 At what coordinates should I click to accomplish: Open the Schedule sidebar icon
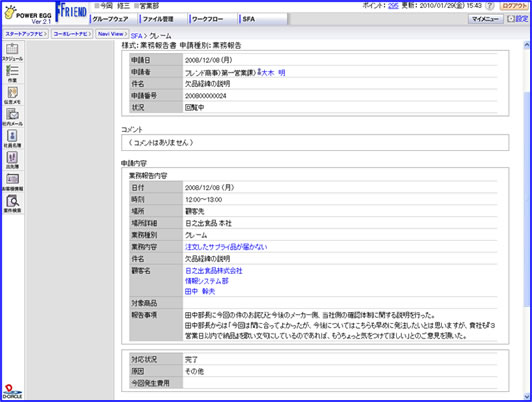[x=13, y=52]
